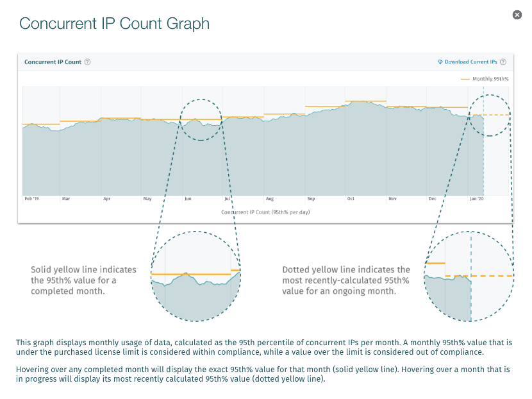Screen dimensions: 532x399
Task: Close the Concurrent IP Count Graph dialog
Action: 517,14
